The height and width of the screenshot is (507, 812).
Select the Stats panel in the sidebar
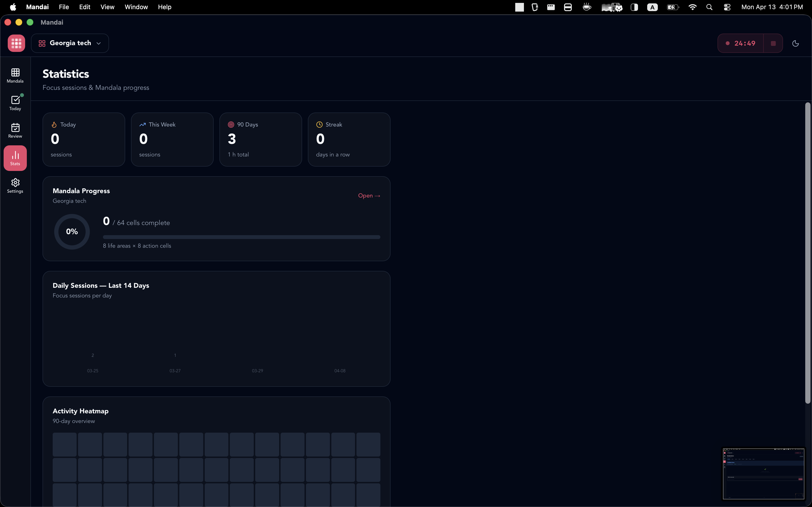15,158
